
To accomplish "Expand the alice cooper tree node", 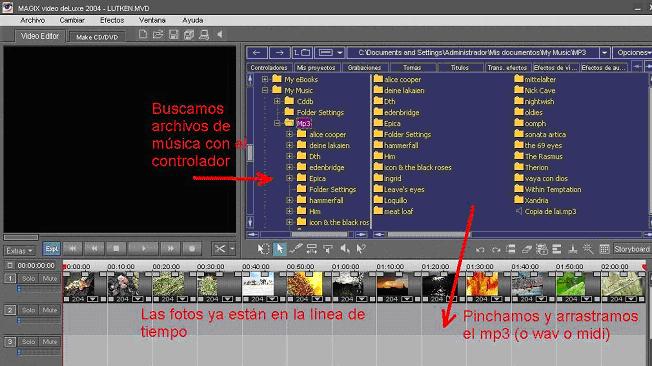I will pyautogui.click(x=290, y=134).
